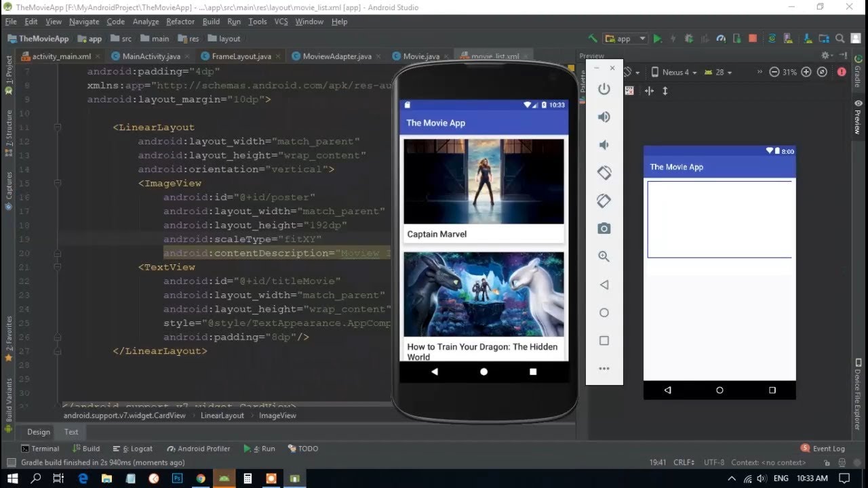Open the Refactor menu

pos(180,21)
